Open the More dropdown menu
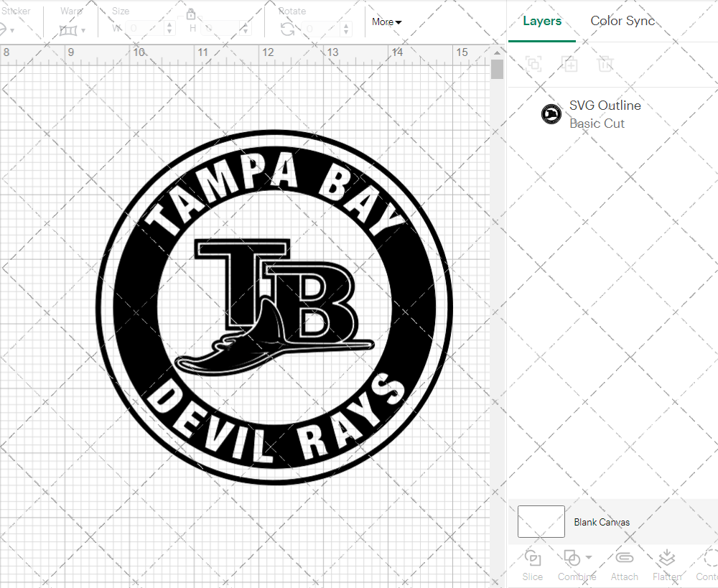 click(386, 22)
